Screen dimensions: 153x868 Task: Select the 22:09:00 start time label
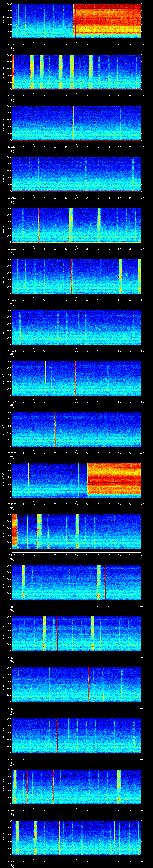12,453
